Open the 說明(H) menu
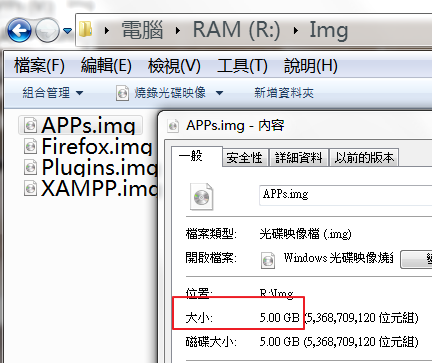Screen dimensions: 432x363 [311, 65]
